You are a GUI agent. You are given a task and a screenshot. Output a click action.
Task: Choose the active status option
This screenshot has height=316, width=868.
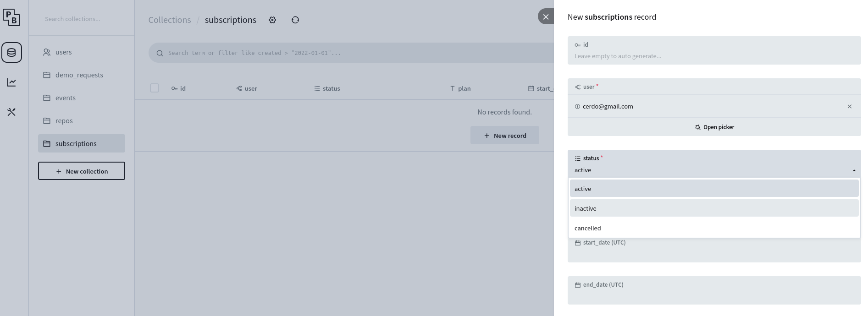pos(714,189)
